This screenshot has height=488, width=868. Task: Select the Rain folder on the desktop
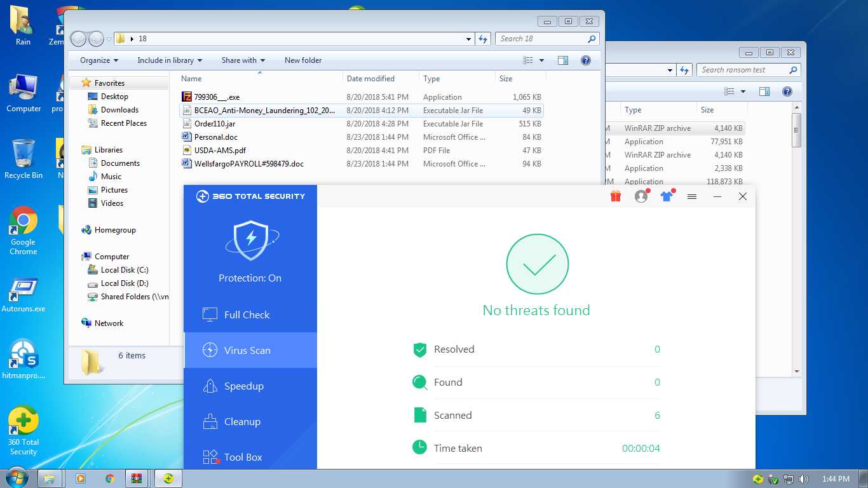(24, 25)
